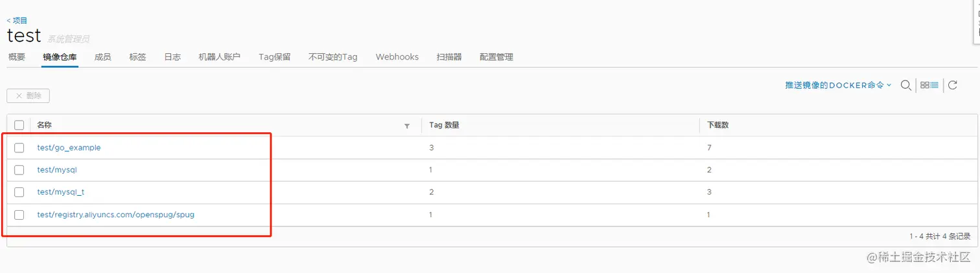
Task: Select the 镜像仓库 tab
Action: pyautogui.click(x=60, y=57)
